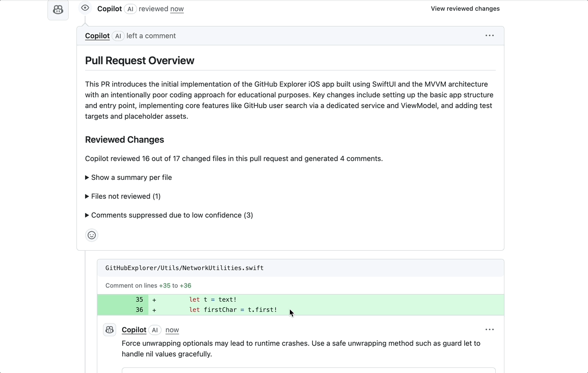This screenshot has height=373, width=588.
Task: Open three-dot menu on force unwrapping comment
Action: point(489,330)
